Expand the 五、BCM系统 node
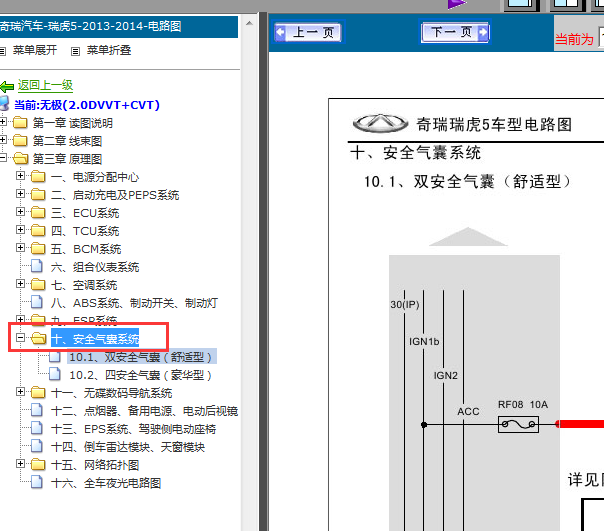Screen dimensions: 604x531 [20, 247]
